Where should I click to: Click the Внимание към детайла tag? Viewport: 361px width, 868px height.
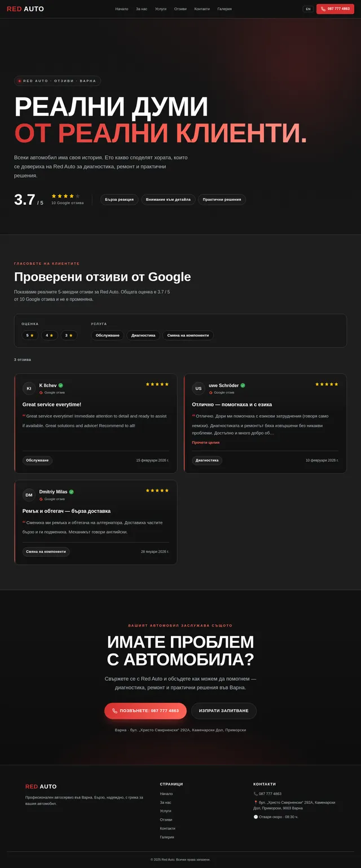click(168, 200)
